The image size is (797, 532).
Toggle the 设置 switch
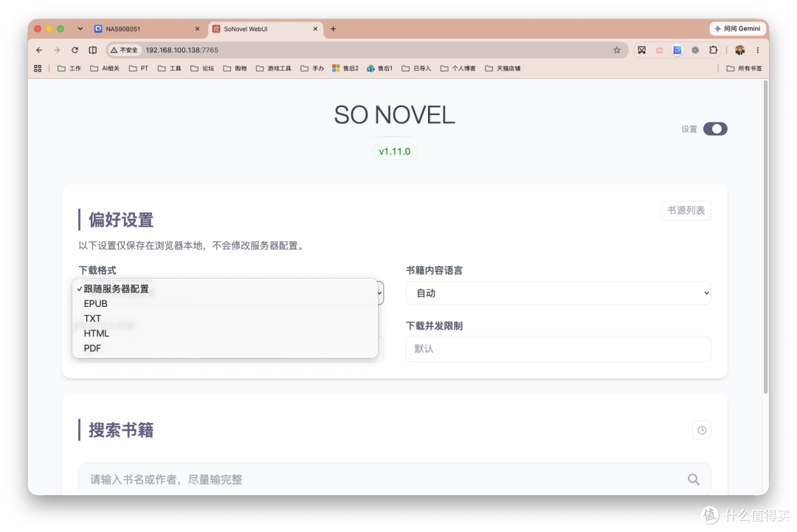click(714, 128)
